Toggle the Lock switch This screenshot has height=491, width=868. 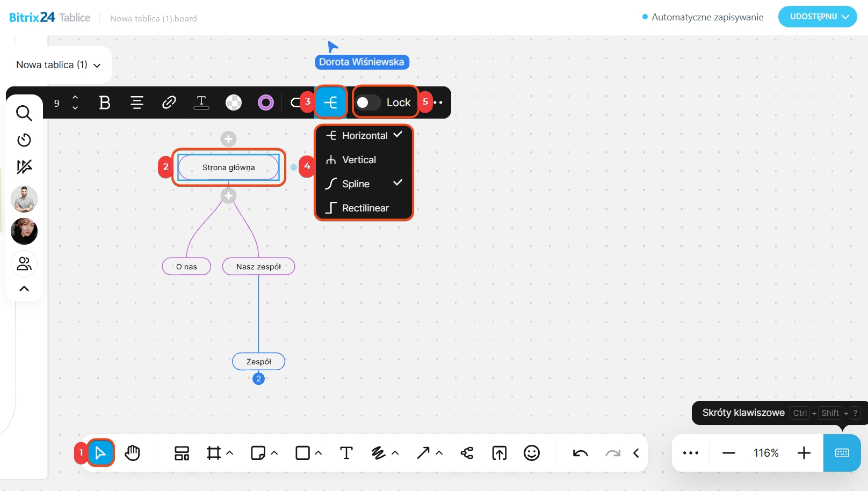point(368,102)
